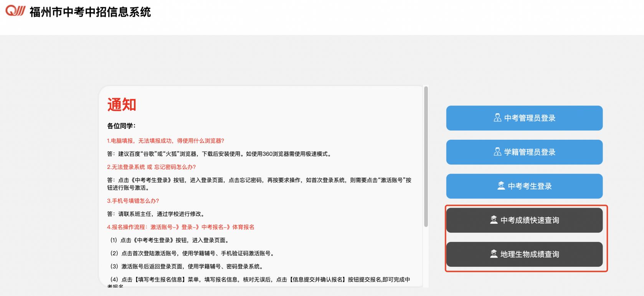The image size is (644, 296).
Task: Click the notice panel scrollbar thumb
Action: pos(426,157)
